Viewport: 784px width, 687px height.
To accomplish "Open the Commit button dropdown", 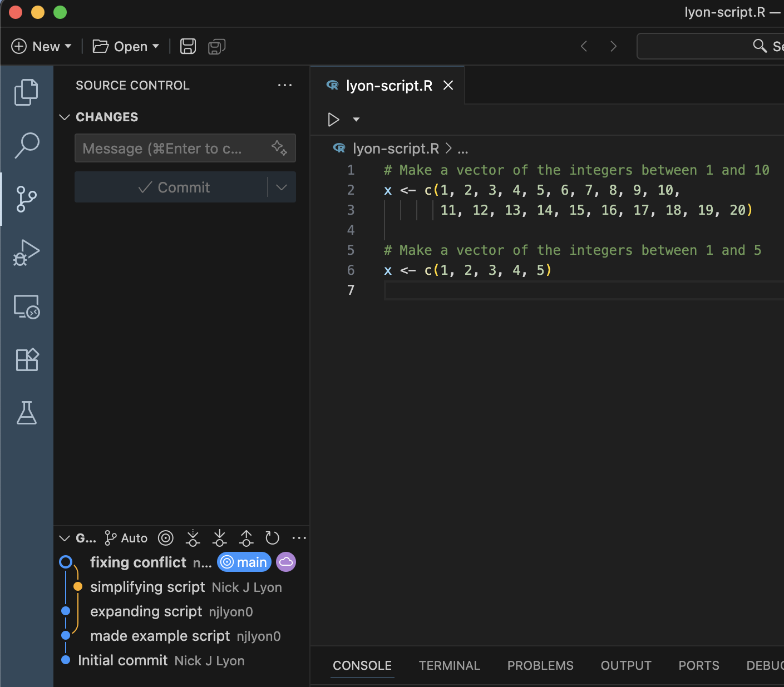I will coord(281,187).
